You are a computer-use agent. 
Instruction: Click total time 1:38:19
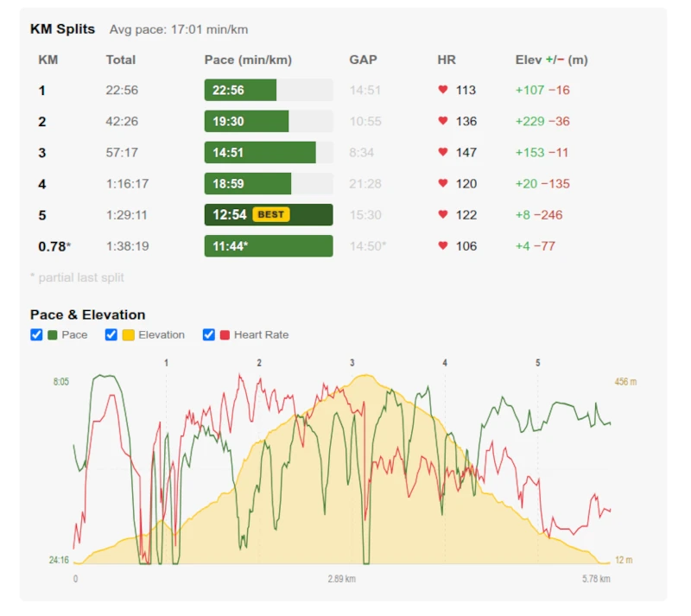click(x=127, y=246)
